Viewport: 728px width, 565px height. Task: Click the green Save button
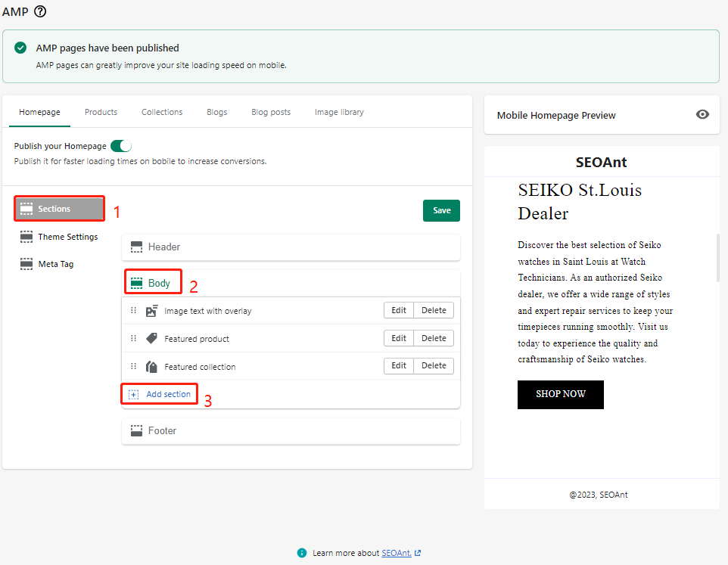[441, 210]
